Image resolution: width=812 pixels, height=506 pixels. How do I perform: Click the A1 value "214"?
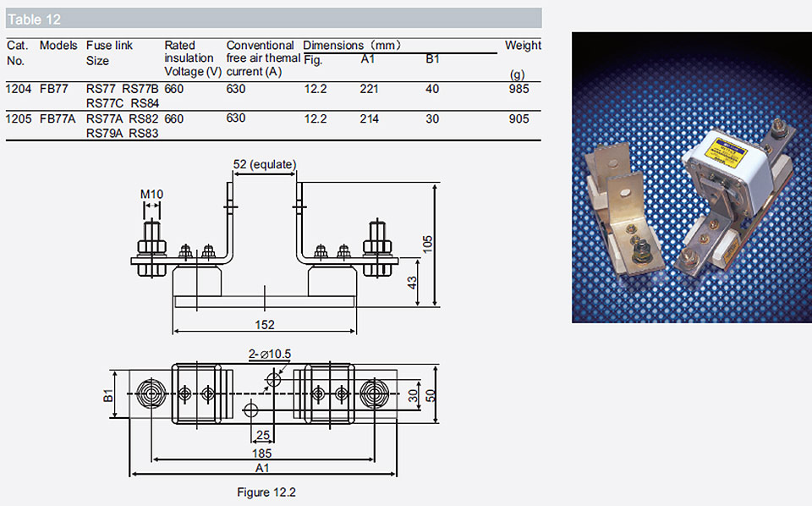tap(370, 119)
